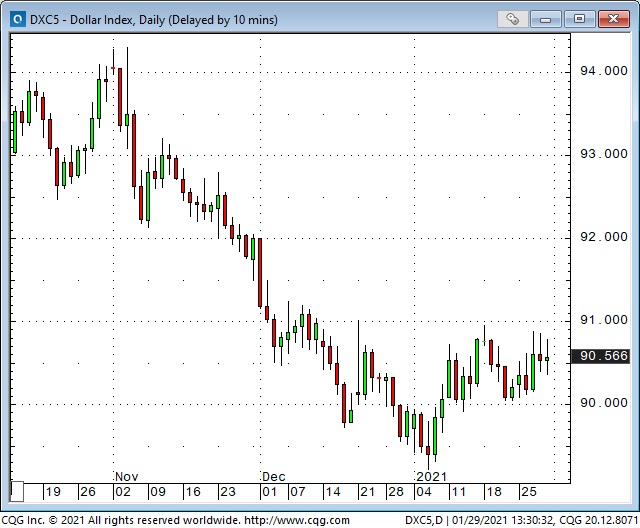Viewport: 640px width, 528px height.
Task: Click the Dec month label on time axis
Action: point(273,477)
